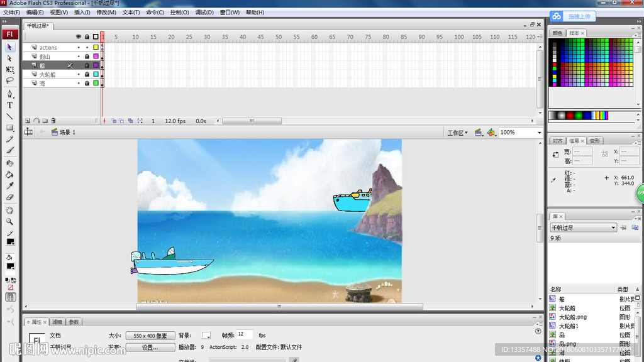
Task: Pick the Paint Bucket tool
Action: [9, 175]
